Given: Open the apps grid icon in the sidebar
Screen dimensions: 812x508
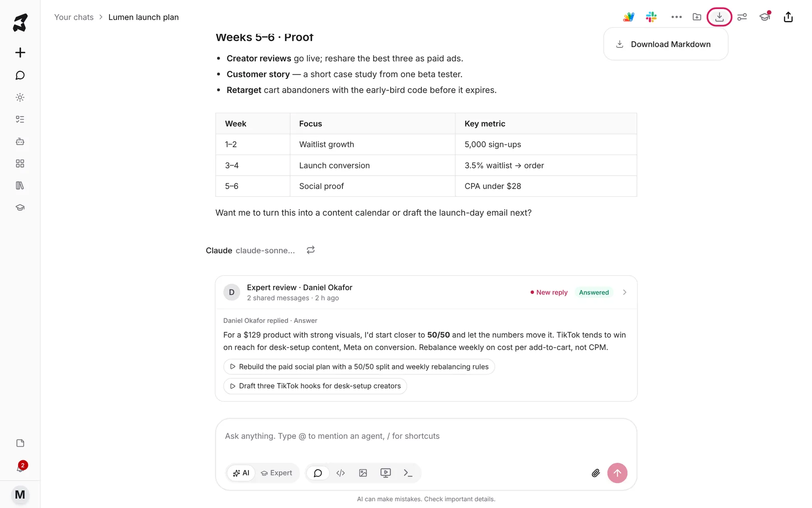Looking at the screenshot, I should (x=20, y=163).
